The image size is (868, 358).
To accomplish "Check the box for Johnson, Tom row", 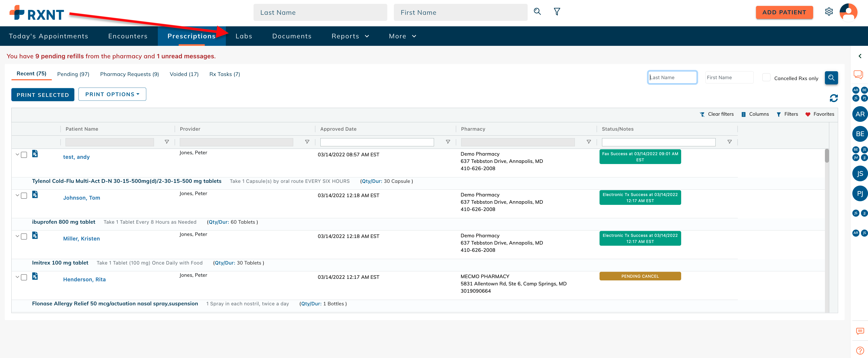I will coord(24,196).
